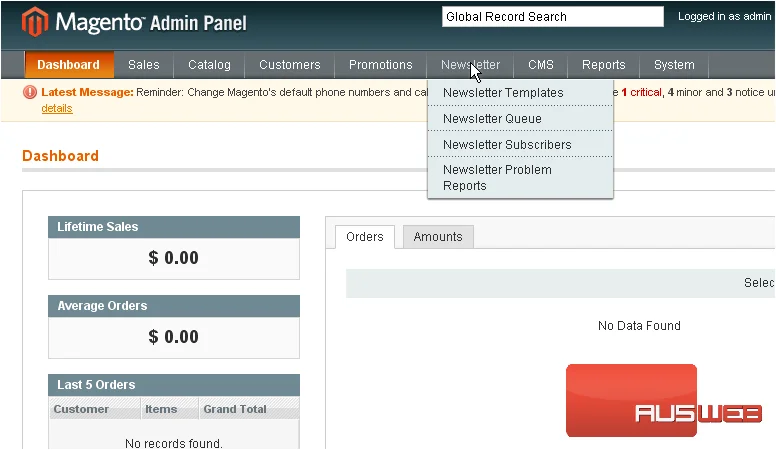Open the Sales menu
This screenshot has height=450, width=776.
pos(144,65)
